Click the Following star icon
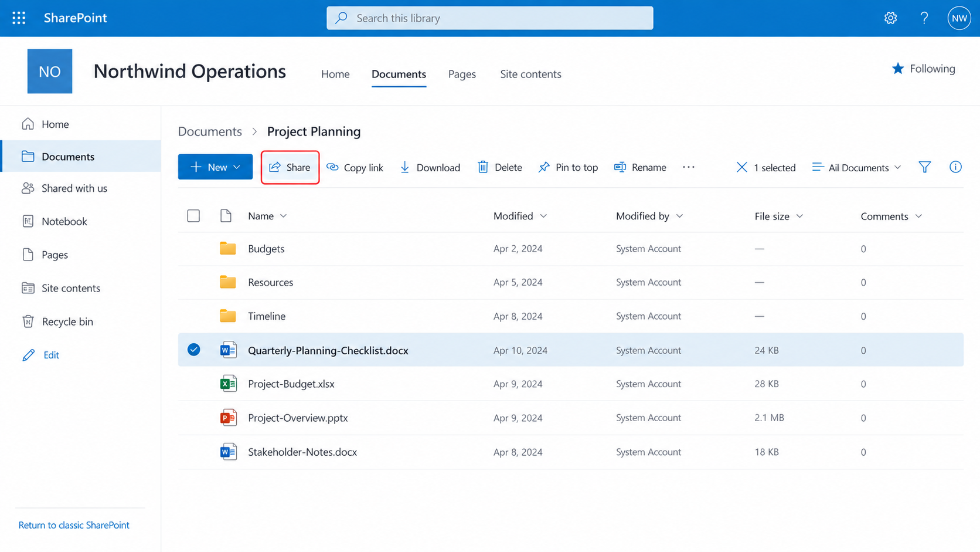The width and height of the screenshot is (980, 552). (x=898, y=69)
